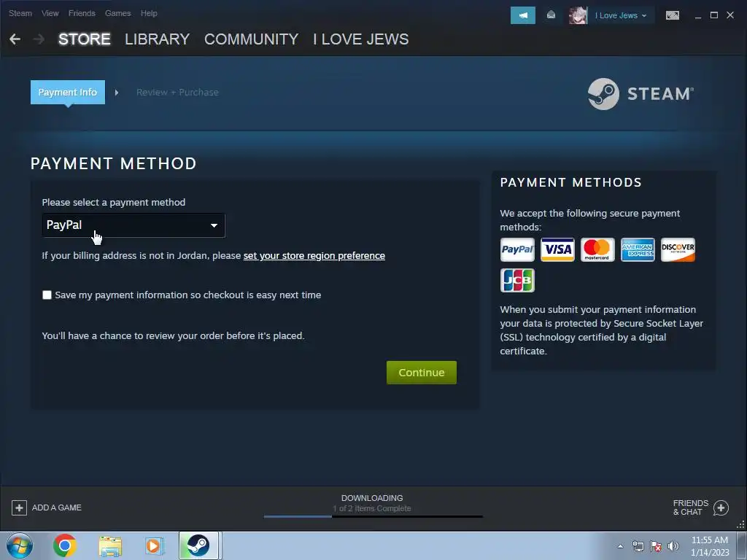Go forward with the right arrow
This screenshot has height=560, width=747.
(39, 39)
